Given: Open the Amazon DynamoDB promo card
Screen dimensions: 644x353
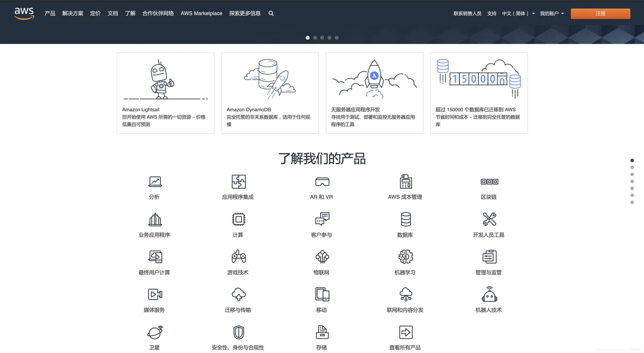Looking at the screenshot, I should [270, 93].
